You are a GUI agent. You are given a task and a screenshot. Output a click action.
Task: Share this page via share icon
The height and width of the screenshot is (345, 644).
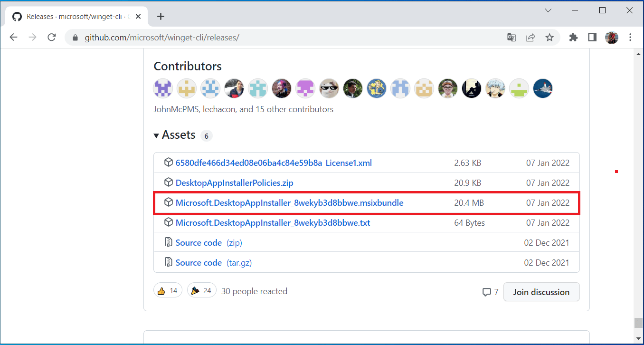530,37
